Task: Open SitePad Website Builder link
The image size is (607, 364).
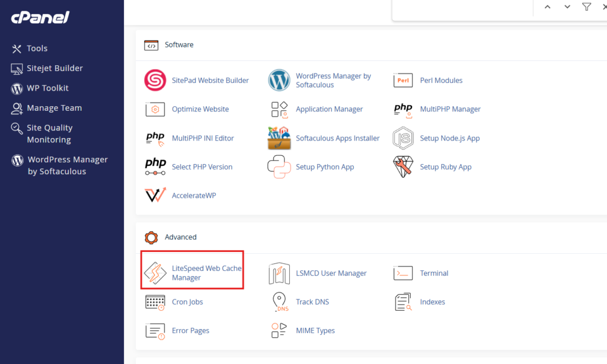Action: [x=210, y=80]
